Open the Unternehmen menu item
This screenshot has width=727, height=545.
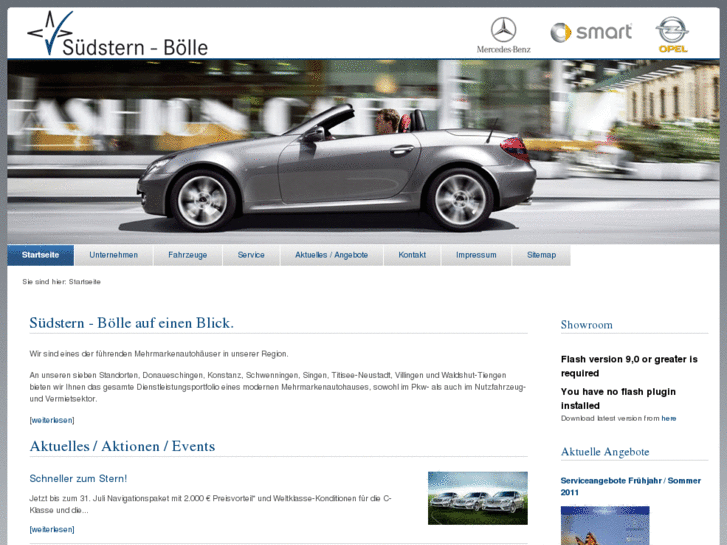tap(114, 255)
